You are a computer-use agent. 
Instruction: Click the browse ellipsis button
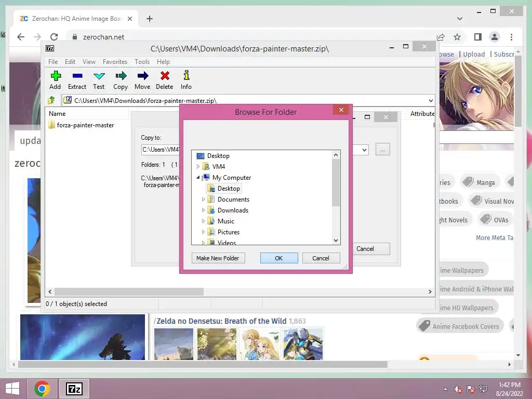[383, 150]
